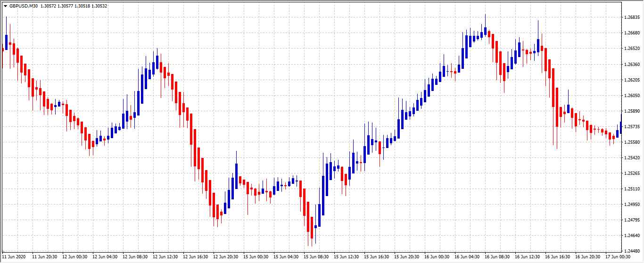This screenshot has width=644, height=263.
Task: Click the 12 Jun 20:30 time label
Action: 226,257
